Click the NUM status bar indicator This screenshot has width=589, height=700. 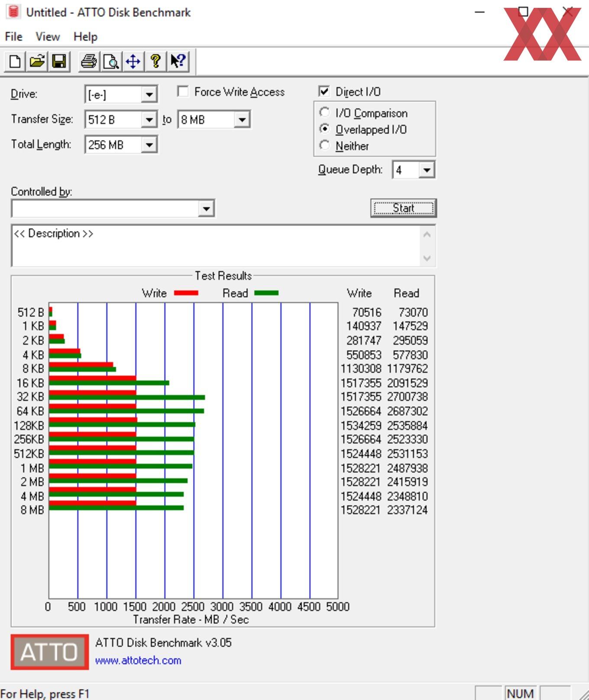(x=520, y=693)
